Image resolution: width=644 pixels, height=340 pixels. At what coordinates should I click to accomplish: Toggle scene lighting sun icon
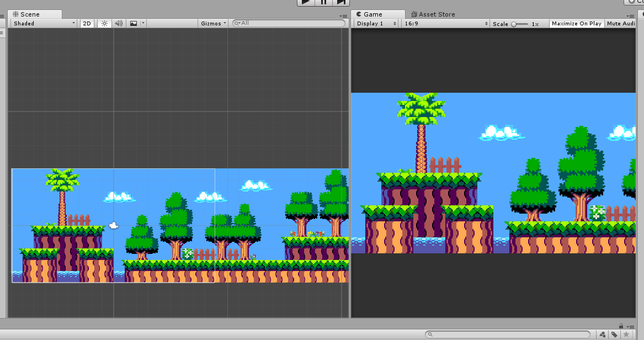click(x=104, y=23)
